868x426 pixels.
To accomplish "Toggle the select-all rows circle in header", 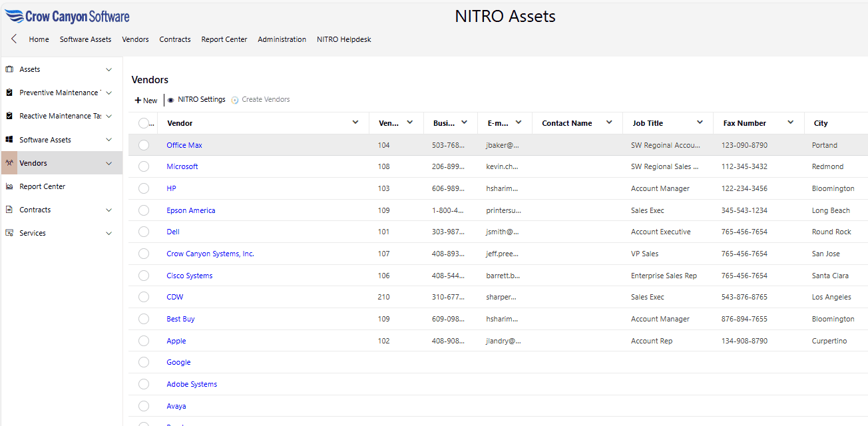I will (x=144, y=123).
